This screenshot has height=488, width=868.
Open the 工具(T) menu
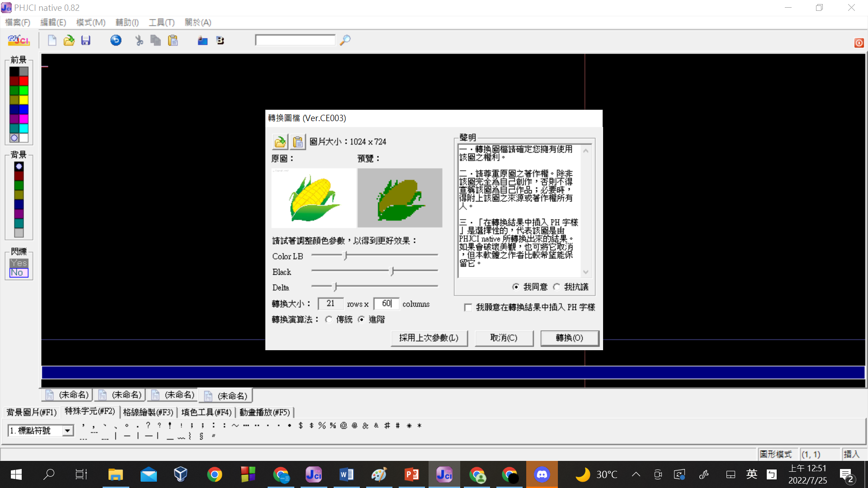coord(161,23)
